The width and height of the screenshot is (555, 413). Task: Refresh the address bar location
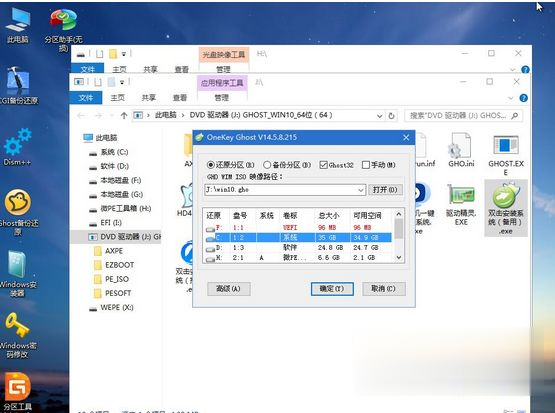[x=391, y=116]
